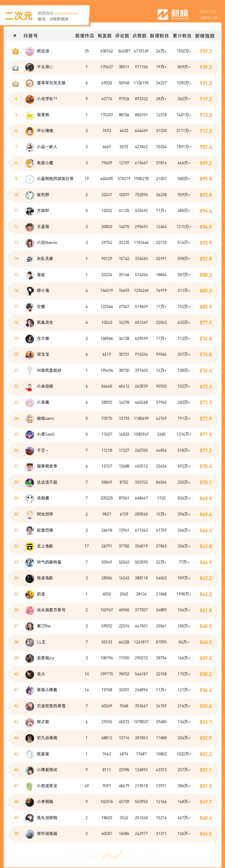Click account name 喜羊羊与灰太狼

coord(51,83)
